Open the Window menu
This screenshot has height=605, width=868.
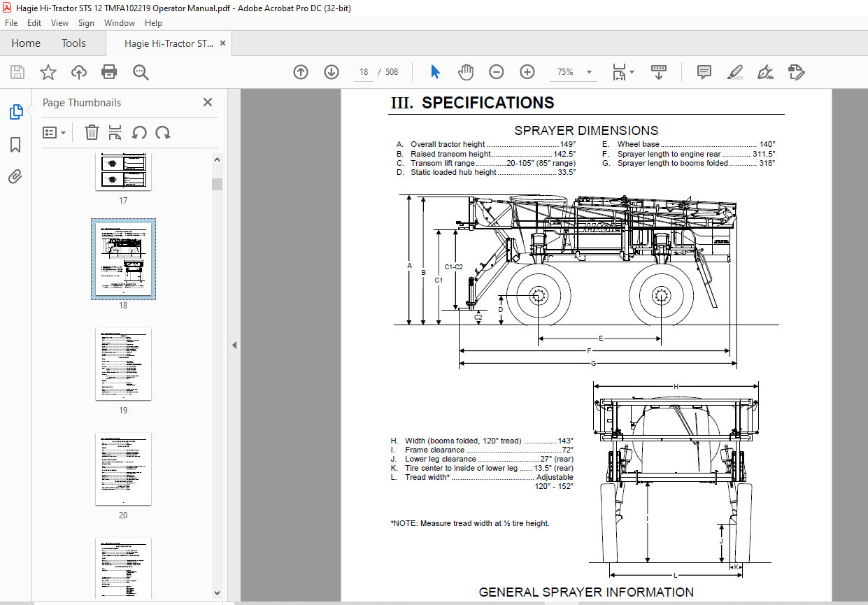click(x=120, y=23)
